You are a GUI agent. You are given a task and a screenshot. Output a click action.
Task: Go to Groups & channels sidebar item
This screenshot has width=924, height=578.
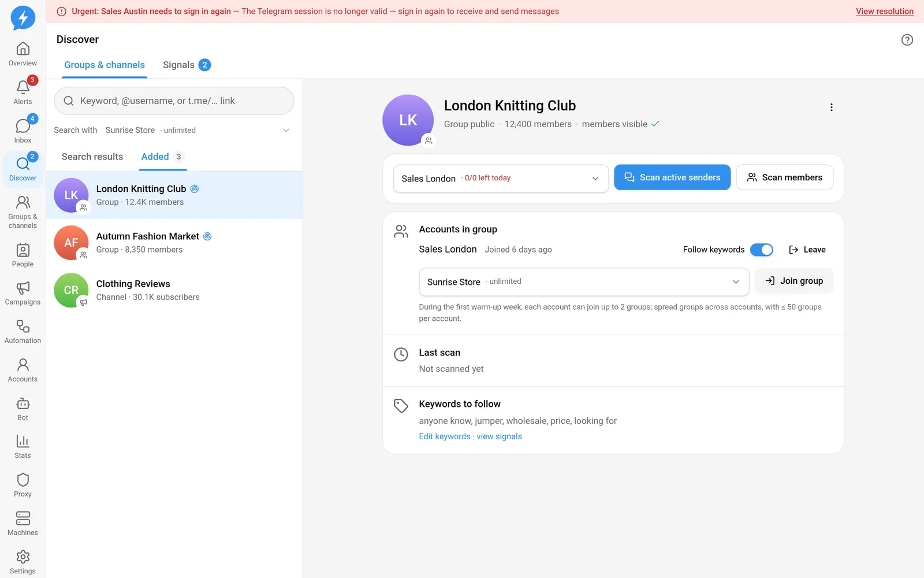click(x=23, y=212)
